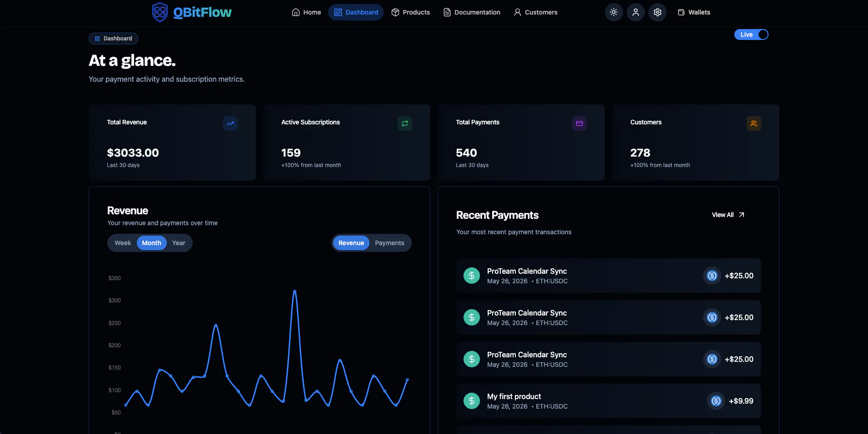Screen dimensions: 868x434
Task: Click the At a glance heading
Action: 132,60
